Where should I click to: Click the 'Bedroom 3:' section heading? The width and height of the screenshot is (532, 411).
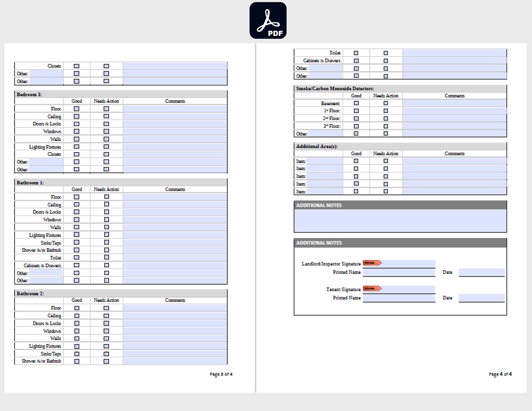[x=29, y=95]
